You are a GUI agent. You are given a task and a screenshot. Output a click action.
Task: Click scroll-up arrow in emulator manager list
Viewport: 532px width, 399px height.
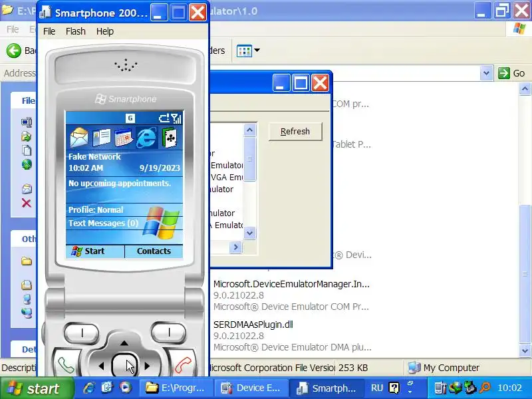[250, 130]
